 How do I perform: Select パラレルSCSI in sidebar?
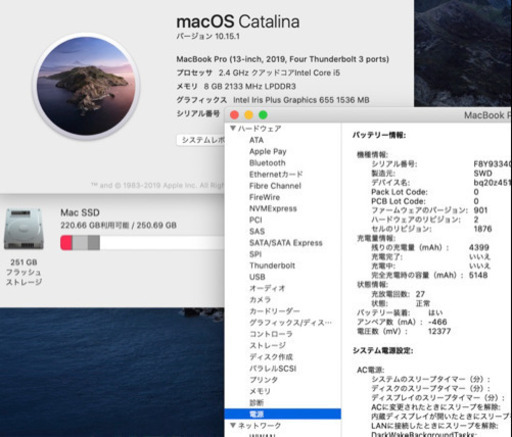(273, 368)
